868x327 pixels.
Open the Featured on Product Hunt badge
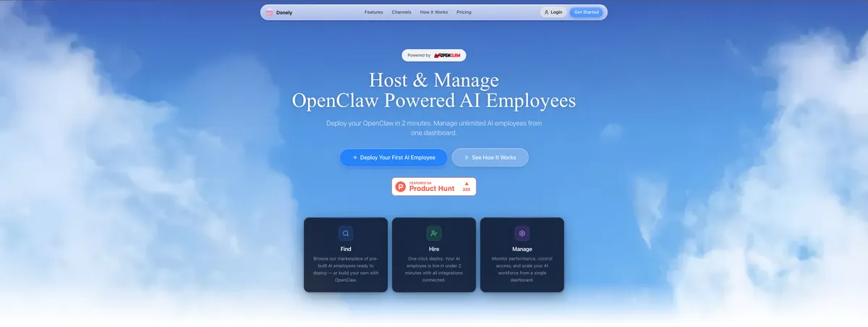[434, 187]
